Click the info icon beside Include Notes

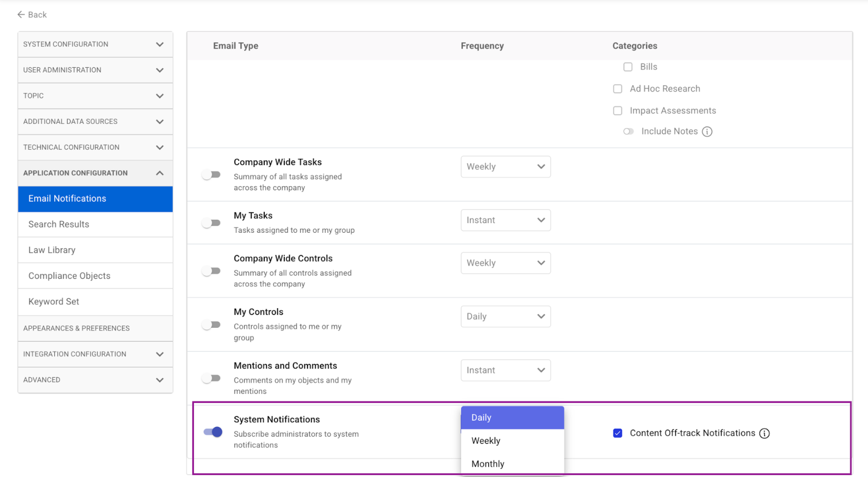(707, 131)
